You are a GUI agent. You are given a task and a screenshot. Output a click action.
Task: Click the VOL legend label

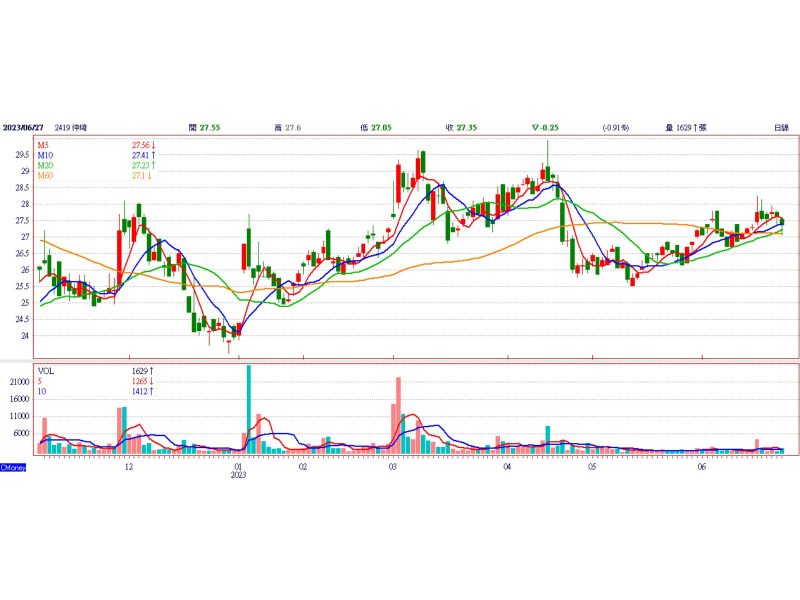(x=46, y=370)
